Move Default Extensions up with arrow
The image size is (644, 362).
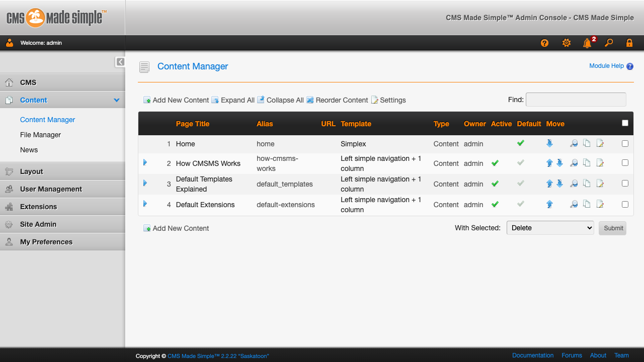549,204
